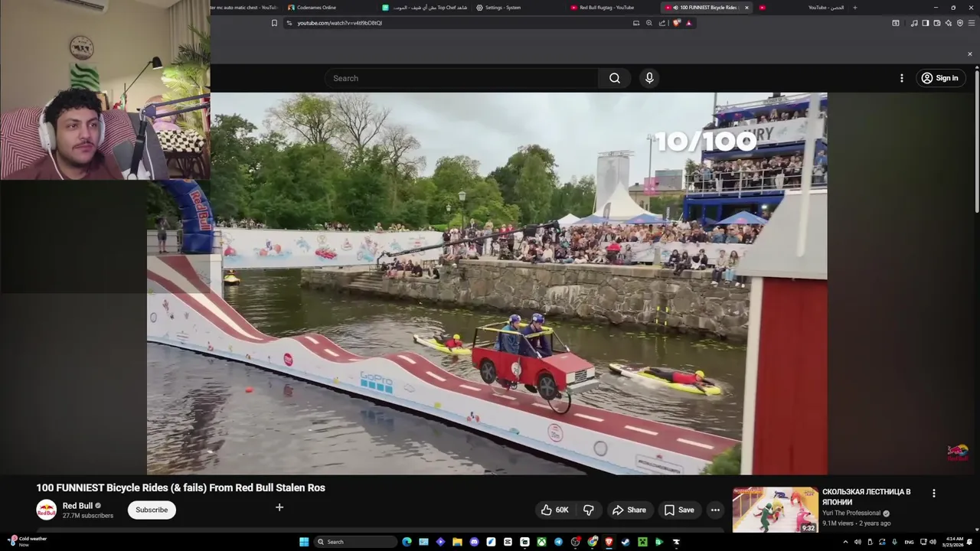Bookmark this page using address bar icon

coord(274,23)
